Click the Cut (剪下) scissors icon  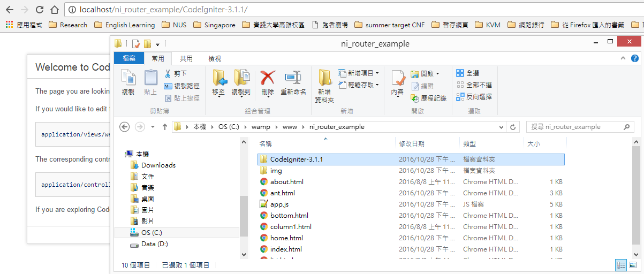tap(168, 73)
